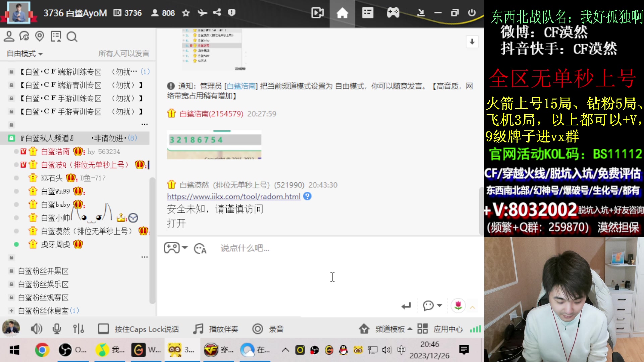644x362 pixels.
Task: Open the 自由模式 dropdown
Action: [x=24, y=54]
